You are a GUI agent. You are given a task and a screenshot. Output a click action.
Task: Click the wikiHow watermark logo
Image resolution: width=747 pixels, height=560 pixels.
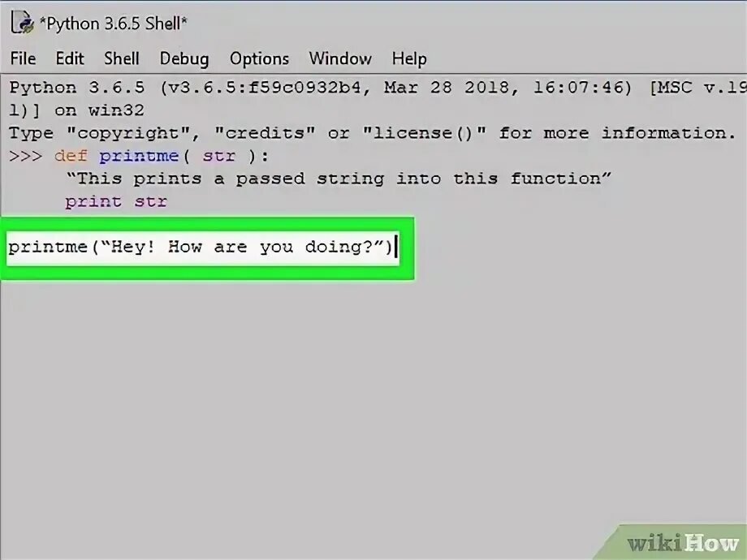683,543
